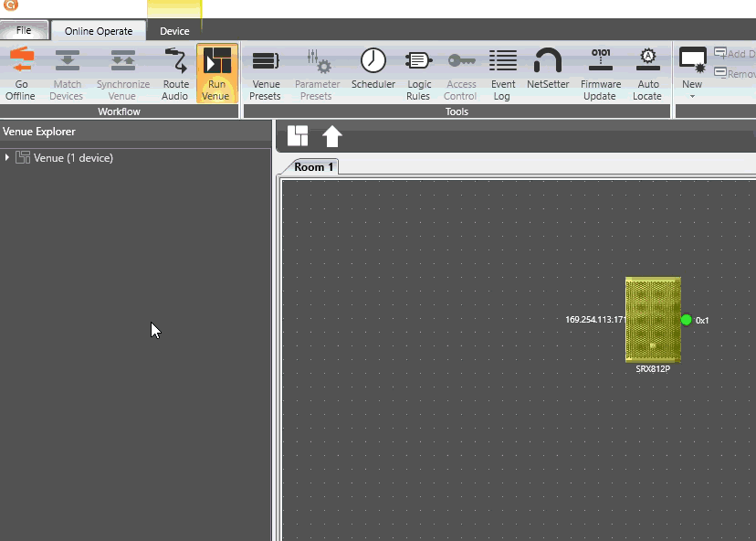Image resolution: width=756 pixels, height=541 pixels.
Task: Open the Route Audio tool
Action: click(175, 62)
